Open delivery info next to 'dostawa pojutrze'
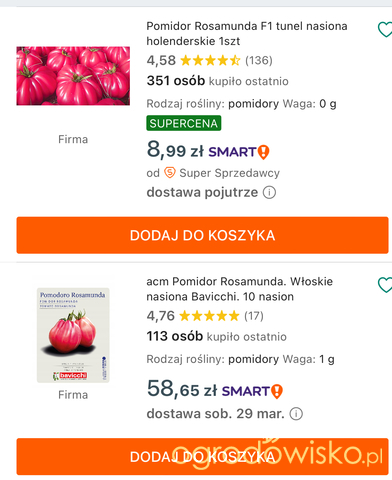This screenshot has height=480, width=392. click(269, 192)
